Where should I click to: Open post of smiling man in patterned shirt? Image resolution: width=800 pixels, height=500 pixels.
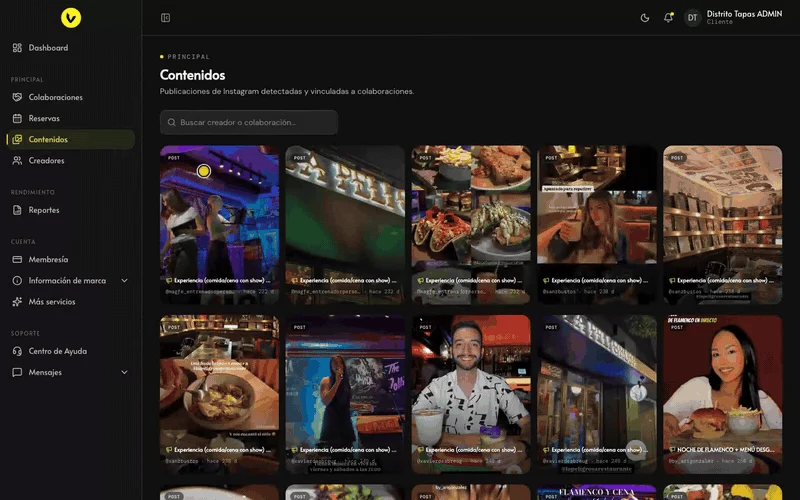[x=471, y=394]
